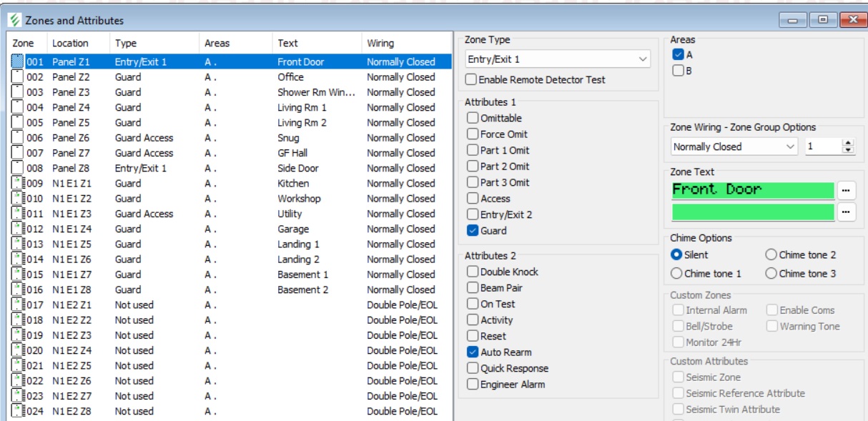The image size is (868, 421).
Task: Tick the Area B checkbox
Action: 679,71
